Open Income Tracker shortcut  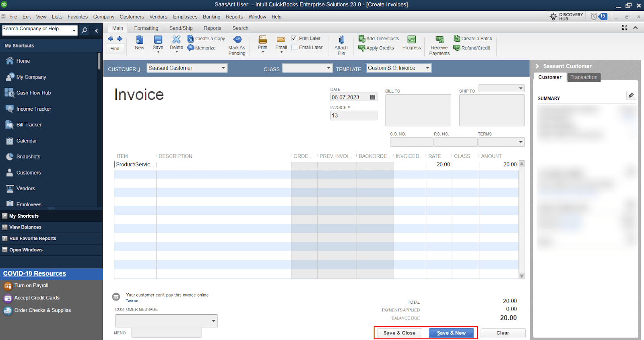tap(28, 109)
